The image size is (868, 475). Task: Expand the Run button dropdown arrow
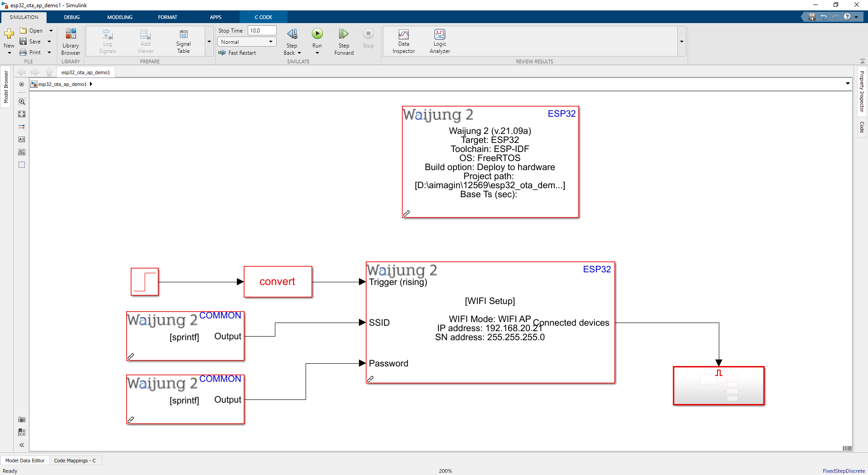coord(317,53)
